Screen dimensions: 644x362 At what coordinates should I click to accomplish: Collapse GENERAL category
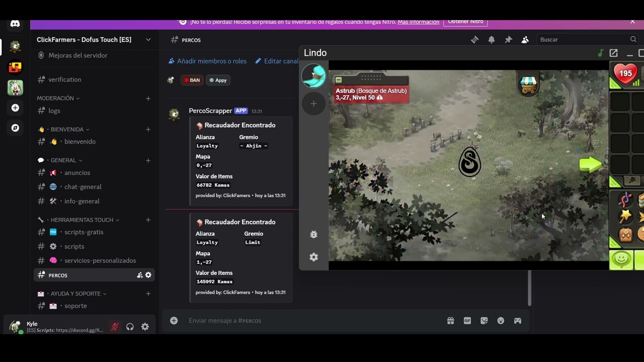[x=60, y=160]
